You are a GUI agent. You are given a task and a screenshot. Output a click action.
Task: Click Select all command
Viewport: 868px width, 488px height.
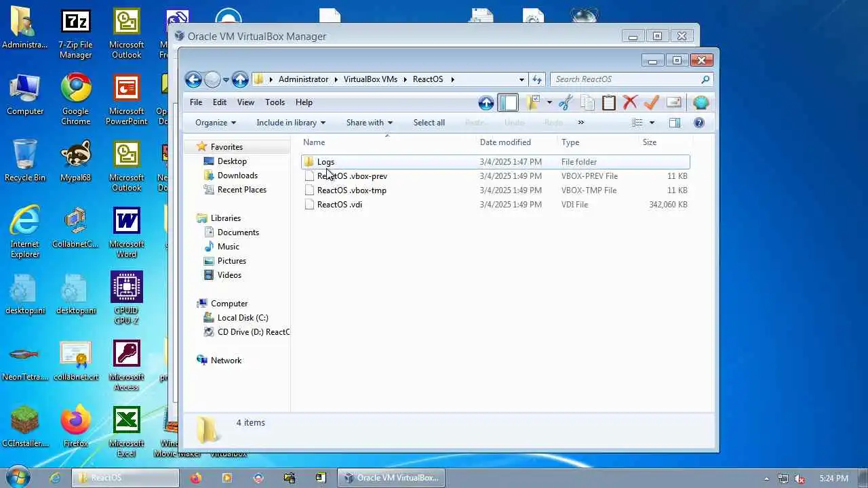429,123
